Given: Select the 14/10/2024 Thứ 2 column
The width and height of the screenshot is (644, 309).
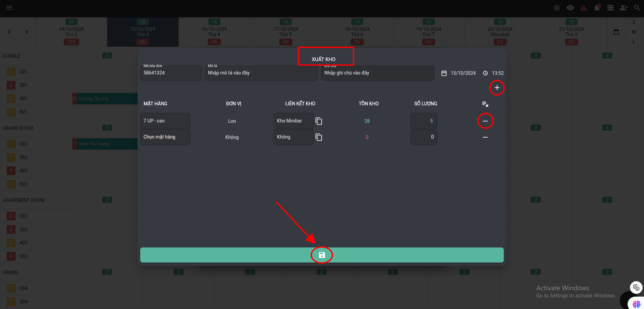Looking at the screenshot, I should (x=71, y=32).
